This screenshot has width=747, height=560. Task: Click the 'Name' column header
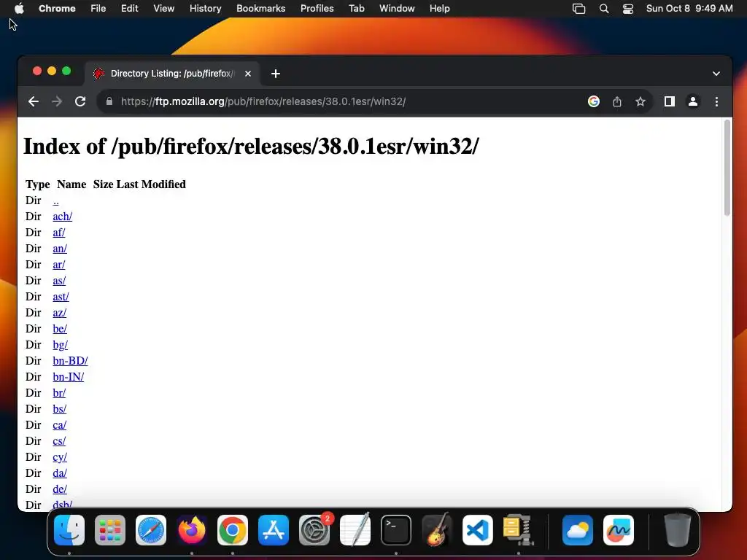[71, 184]
